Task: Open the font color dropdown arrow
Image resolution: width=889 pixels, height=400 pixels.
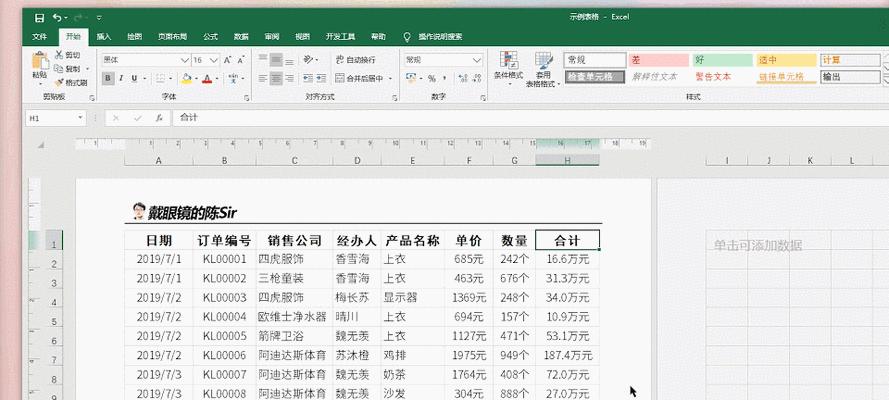Action: pos(217,78)
